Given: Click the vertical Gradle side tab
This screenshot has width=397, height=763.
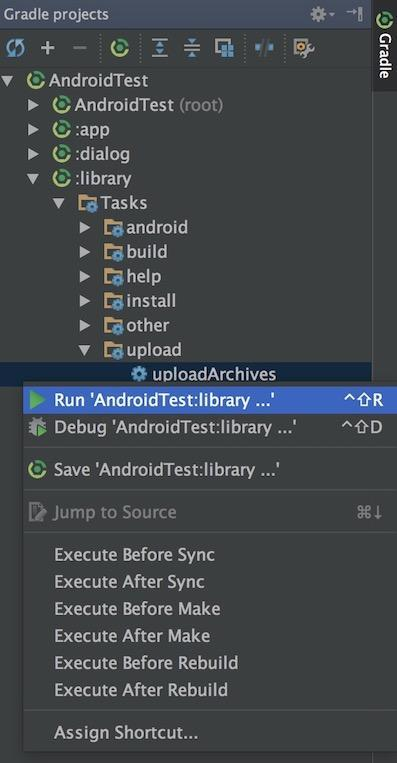Looking at the screenshot, I should pyautogui.click(x=384, y=46).
